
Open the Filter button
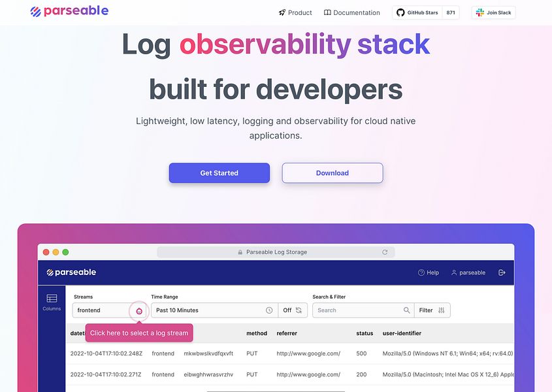432,310
